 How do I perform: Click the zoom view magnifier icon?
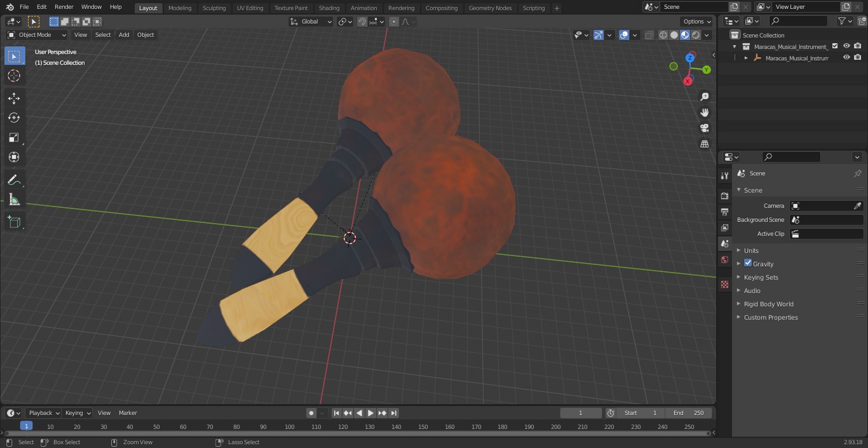(705, 97)
